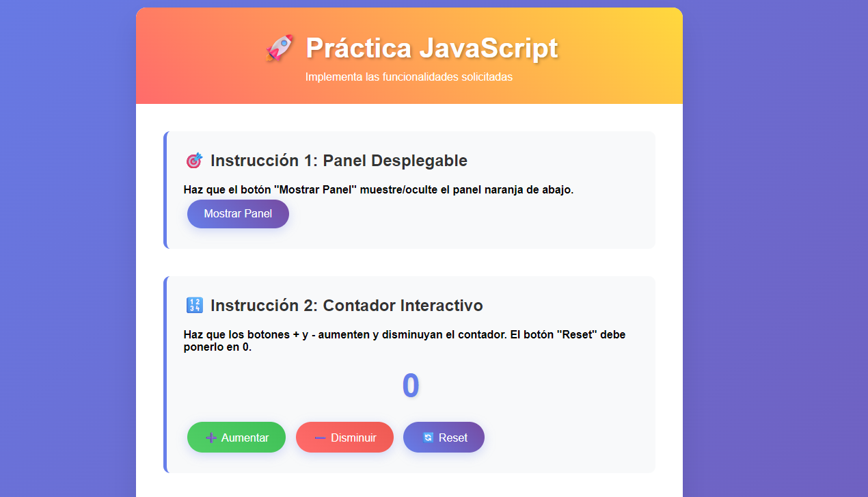
Task: Click the blue left border of the Instrucción 2 card
Action: [x=165, y=375]
